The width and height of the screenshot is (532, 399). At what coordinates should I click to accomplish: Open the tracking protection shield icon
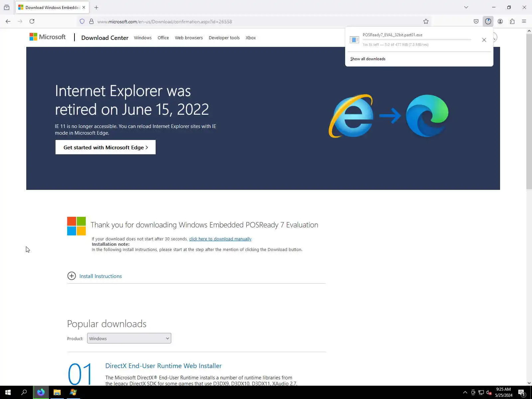click(82, 21)
